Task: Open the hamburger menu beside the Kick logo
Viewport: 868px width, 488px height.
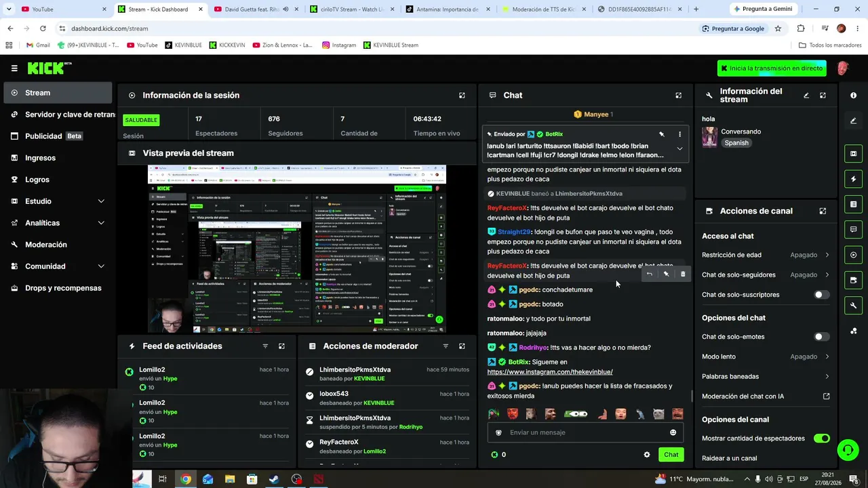Action: tap(14, 68)
